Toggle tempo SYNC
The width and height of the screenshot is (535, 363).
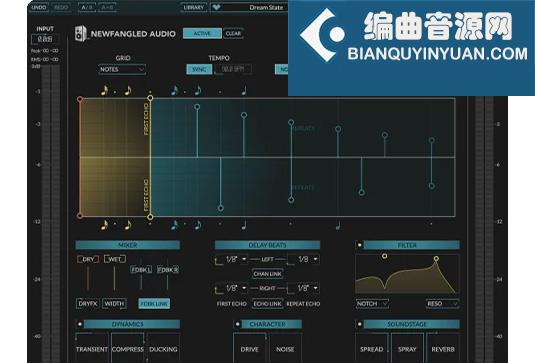coord(199,69)
